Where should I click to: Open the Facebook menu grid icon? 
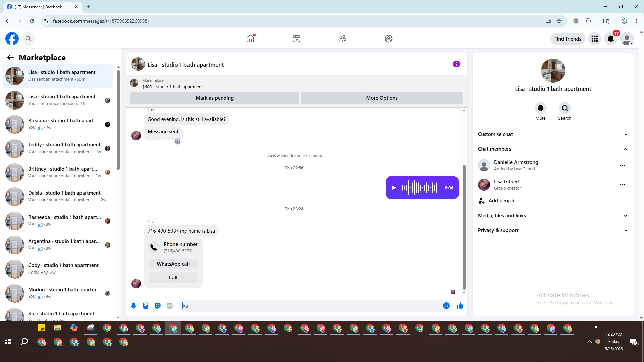point(595,39)
